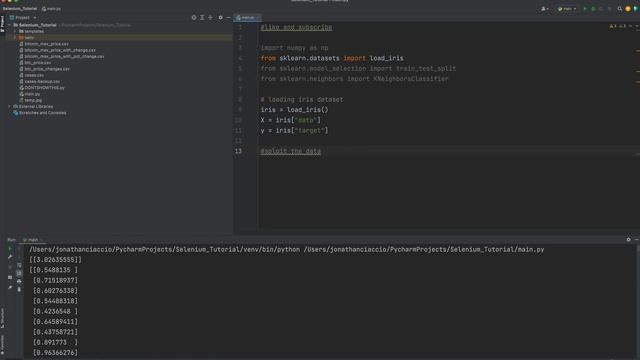Click main.py breadcrumb in navigation bar
The height and width of the screenshot is (360, 640).
pyautogui.click(x=51, y=9)
